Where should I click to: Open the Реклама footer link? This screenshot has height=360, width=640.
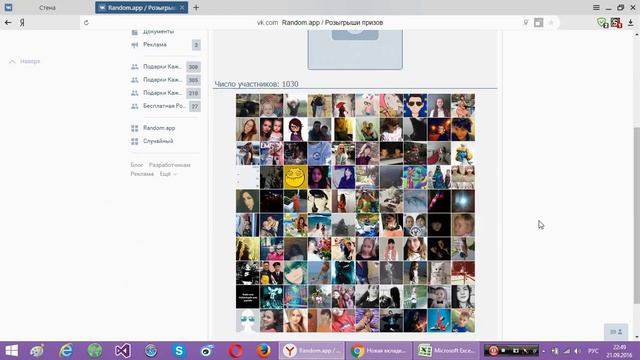coord(142,174)
